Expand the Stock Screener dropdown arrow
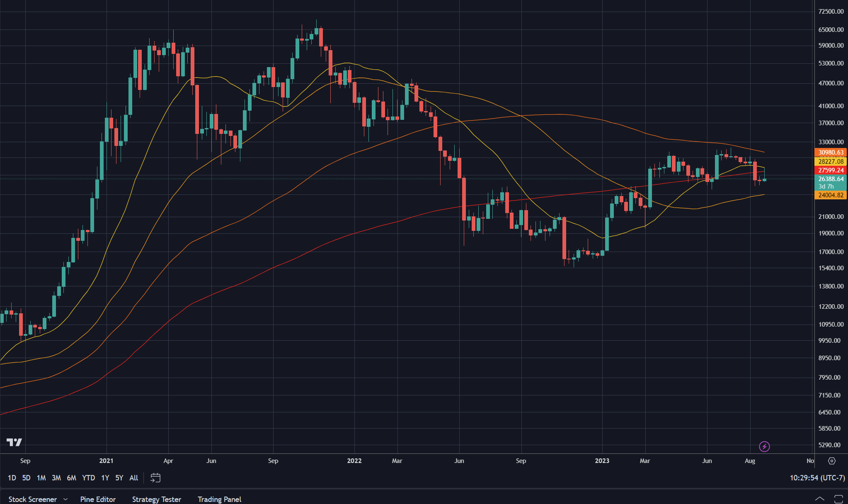The image size is (848, 504). [x=65, y=499]
